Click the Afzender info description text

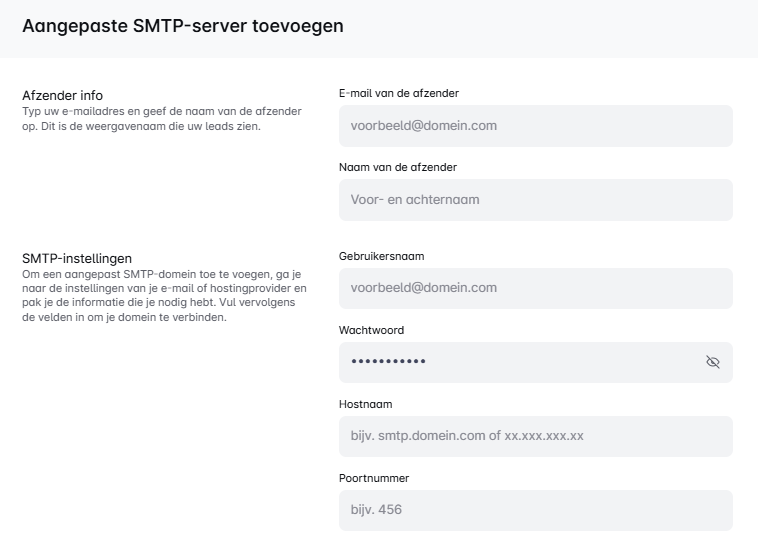pos(162,118)
